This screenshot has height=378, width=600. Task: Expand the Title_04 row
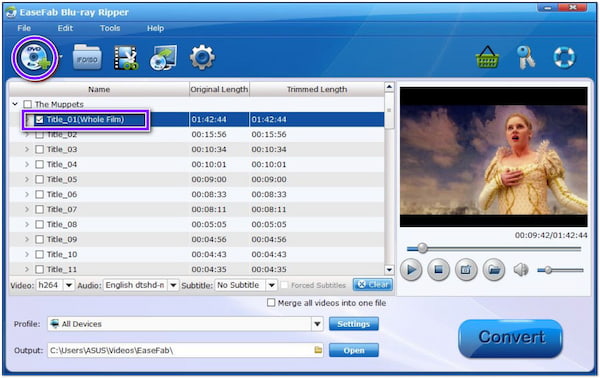pos(27,164)
